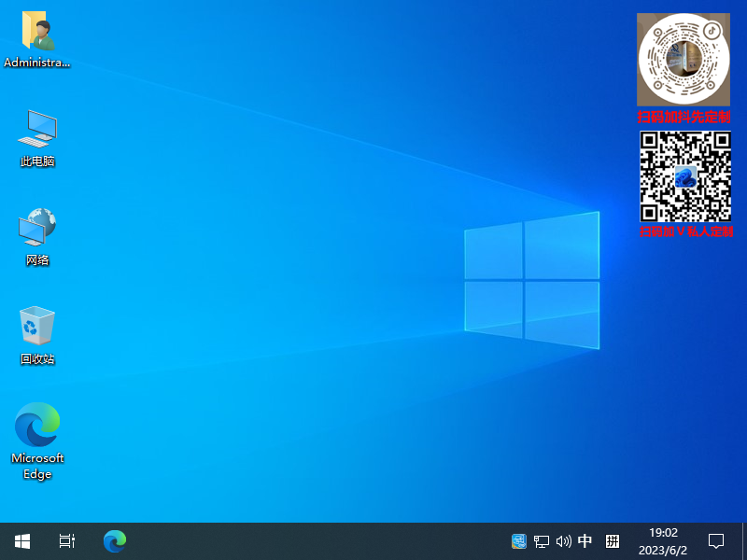Select the Microsoft Edge desktop shortcut
This screenshot has height=560, width=747.
tap(37, 441)
